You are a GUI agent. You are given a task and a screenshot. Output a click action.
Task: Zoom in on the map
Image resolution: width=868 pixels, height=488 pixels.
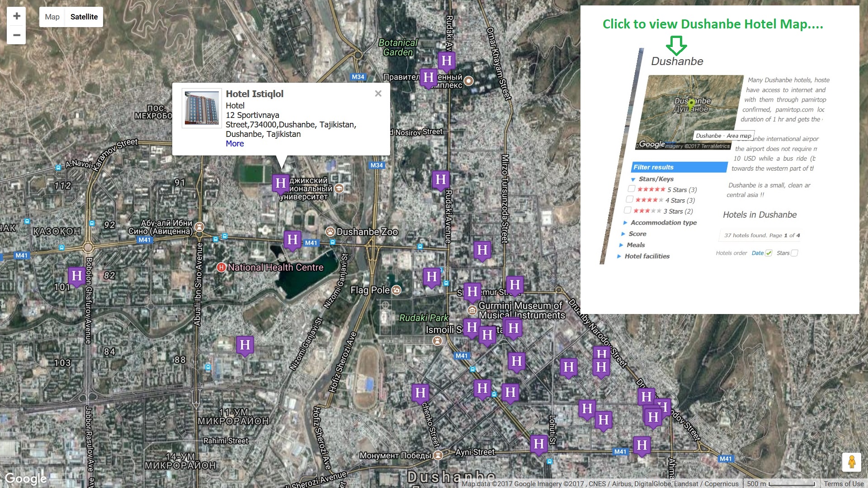[17, 16]
